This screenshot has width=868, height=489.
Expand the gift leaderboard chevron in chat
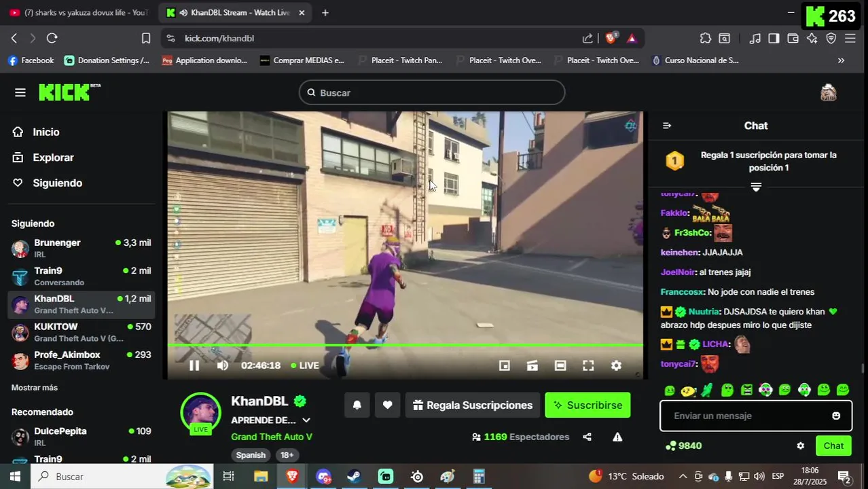(756, 186)
